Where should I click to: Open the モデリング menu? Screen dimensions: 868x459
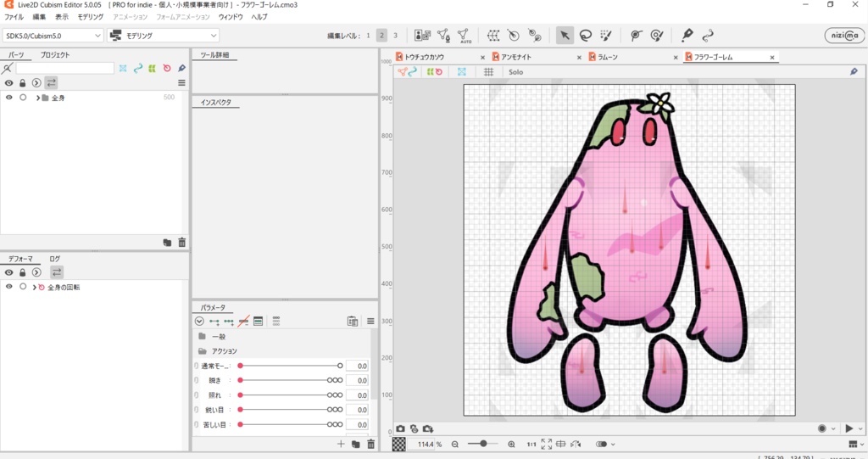(x=91, y=17)
